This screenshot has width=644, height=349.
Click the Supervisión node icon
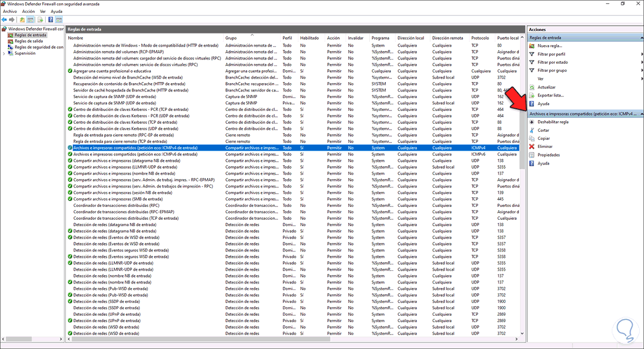pyautogui.click(x=11, y=53)
